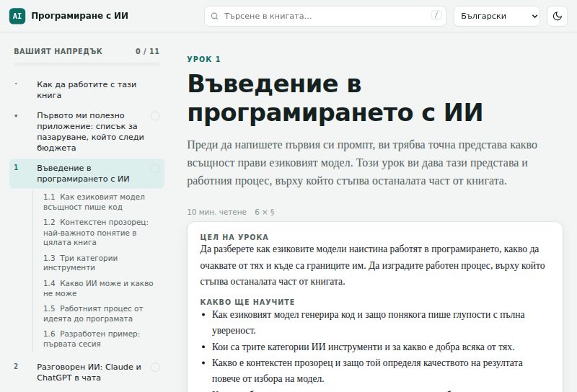Click the 6 × § sections count

265,212
